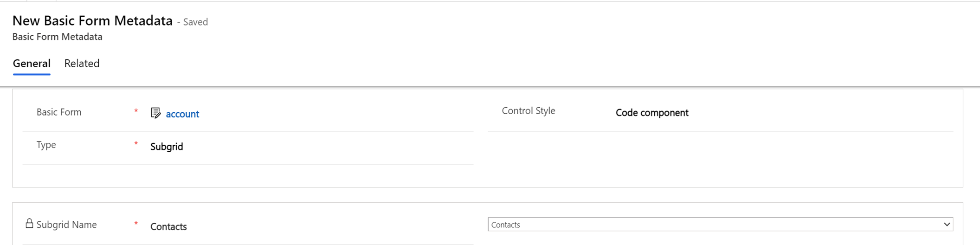The height and width of the screenshot is (245, 980).
Task: Open the Related tab
Action: point(82,64)
